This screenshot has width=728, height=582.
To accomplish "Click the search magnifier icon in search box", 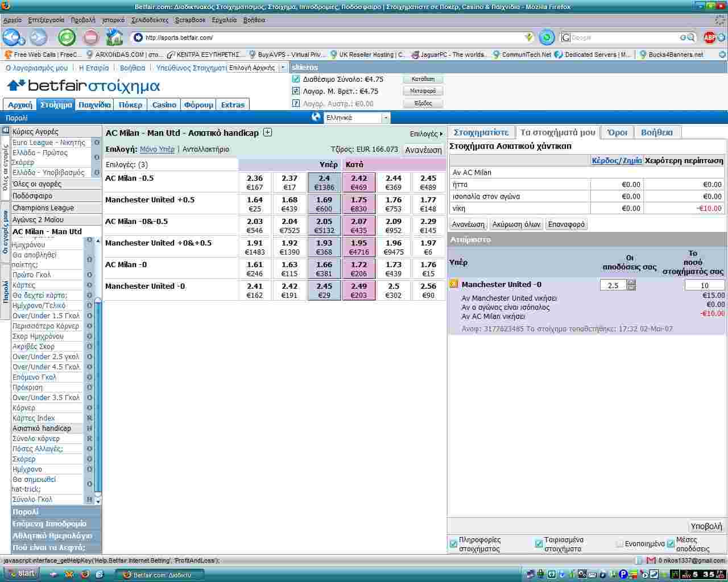I will tap(691, 38).
